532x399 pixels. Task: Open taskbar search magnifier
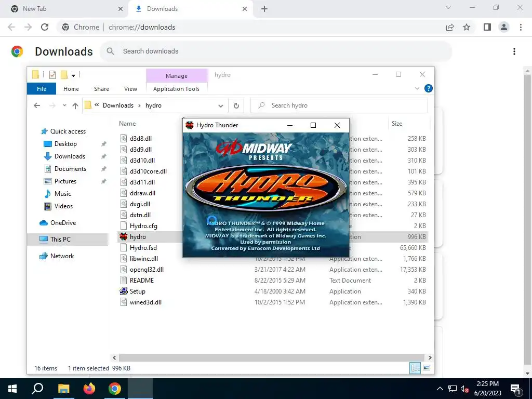click(x=37, y=389)
